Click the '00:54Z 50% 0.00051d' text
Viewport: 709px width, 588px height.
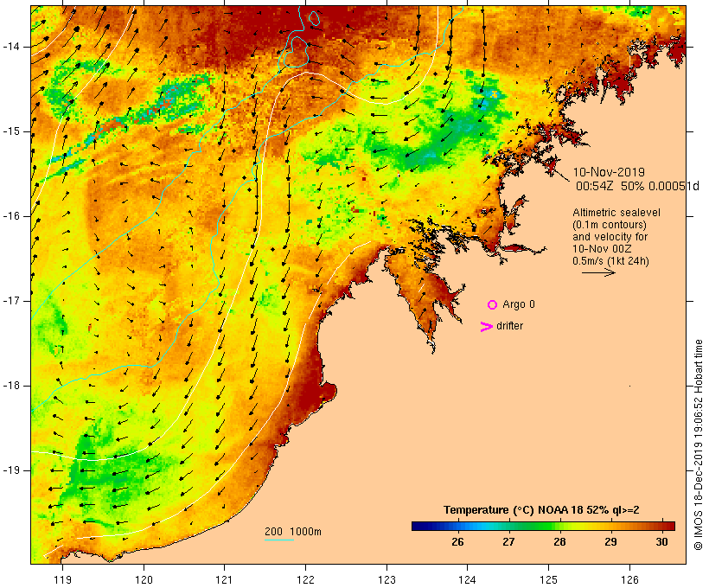click(x=637, y=186)
